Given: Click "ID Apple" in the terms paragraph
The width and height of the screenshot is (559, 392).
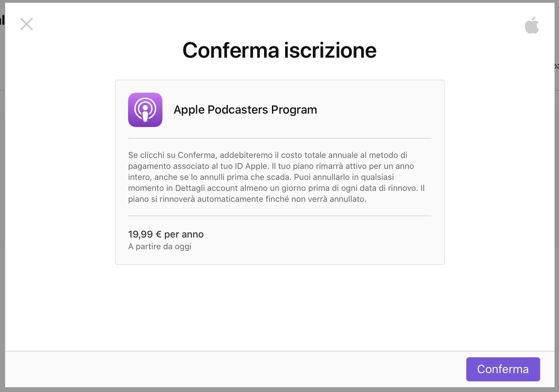Looking at the screenshot, I should coord(251,166).
